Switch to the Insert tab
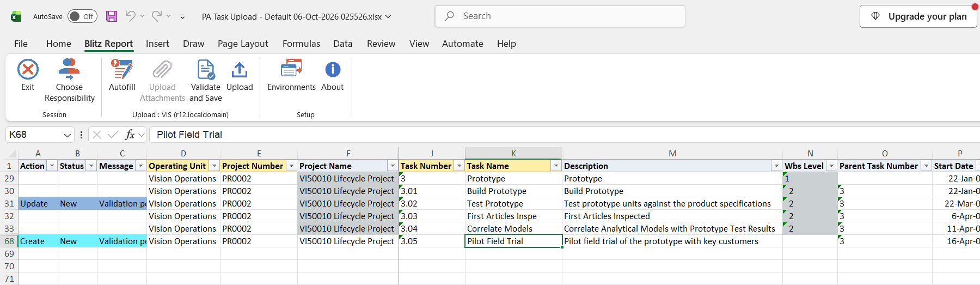Viewport: 980px width, 285px height. tap(157, 44)
